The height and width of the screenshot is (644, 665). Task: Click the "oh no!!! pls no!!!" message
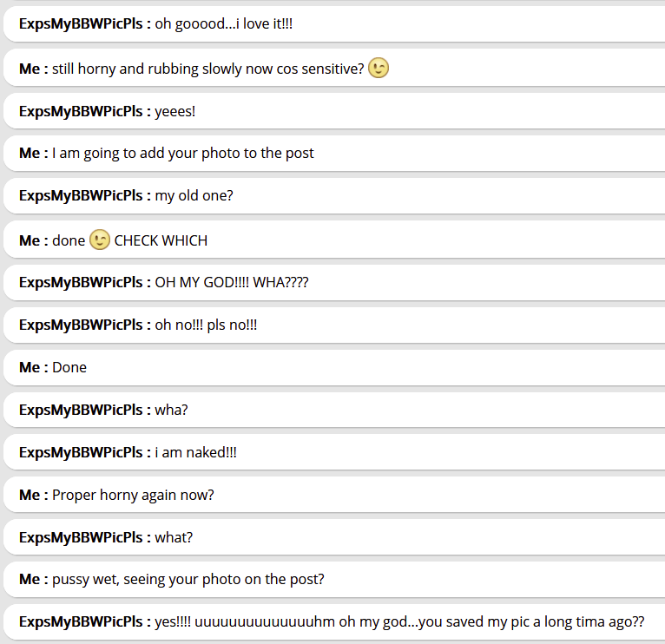click(206, 325)
